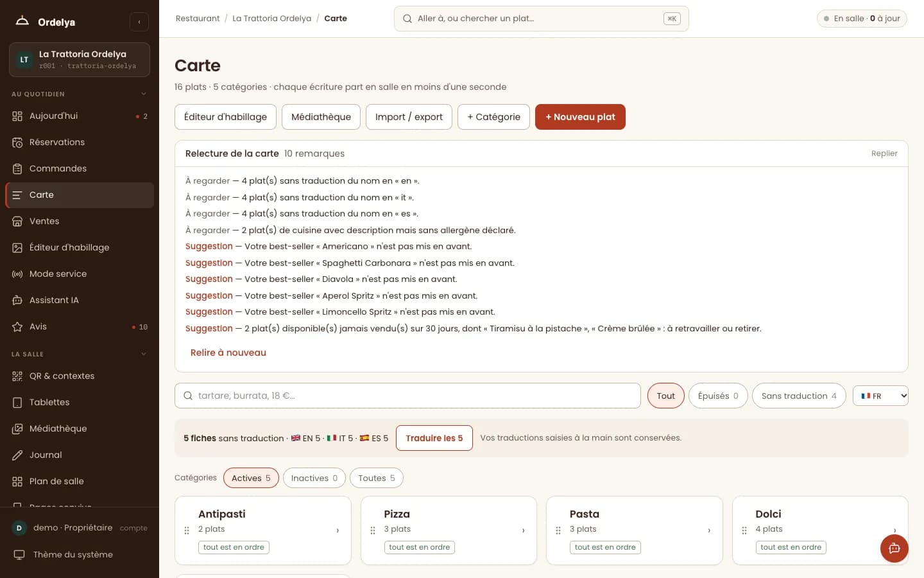Collapse the sidebar with the chevron button
This screenshot has width=924, height=578.
[x=139, y=22]
